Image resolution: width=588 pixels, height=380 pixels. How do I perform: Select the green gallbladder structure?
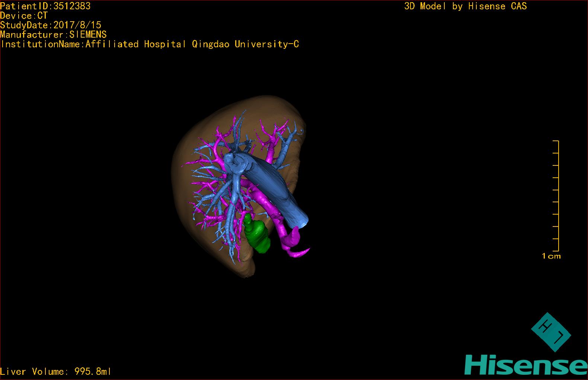pos(258,235)
